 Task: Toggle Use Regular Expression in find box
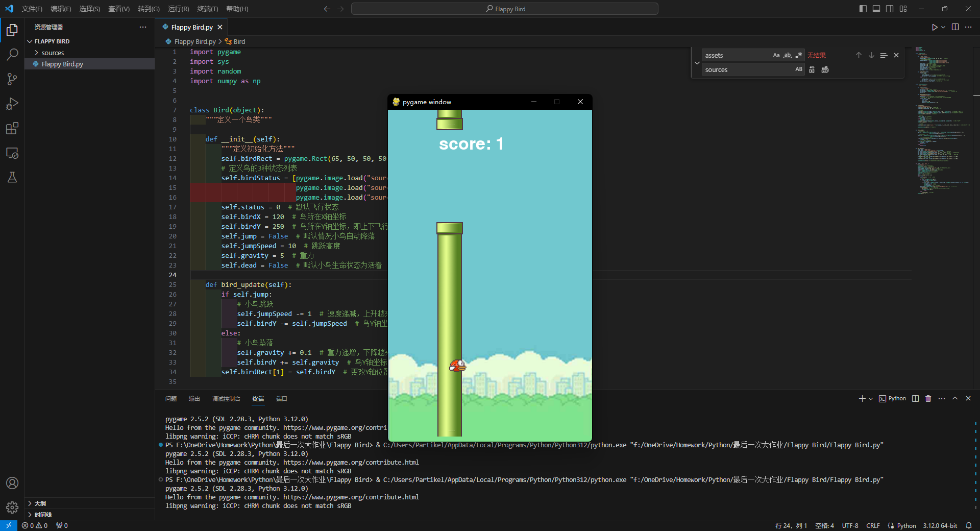tap(799, 55)
